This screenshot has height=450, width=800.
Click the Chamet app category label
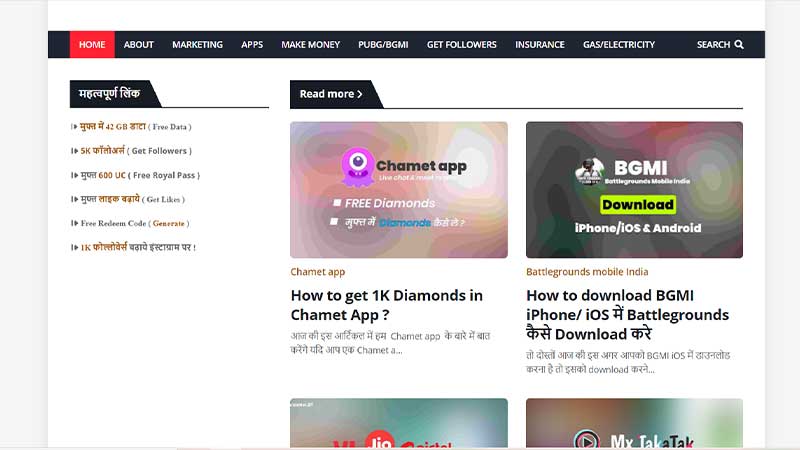(x=318, y=272)
